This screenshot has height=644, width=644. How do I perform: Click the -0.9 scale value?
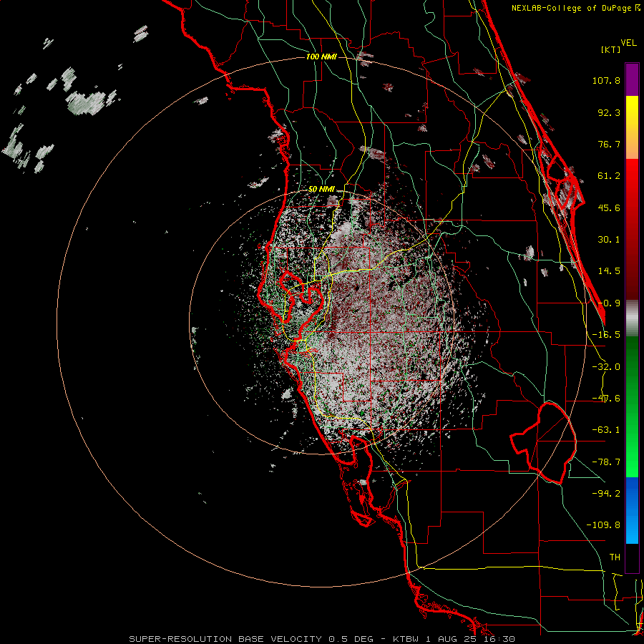(609, 303)
